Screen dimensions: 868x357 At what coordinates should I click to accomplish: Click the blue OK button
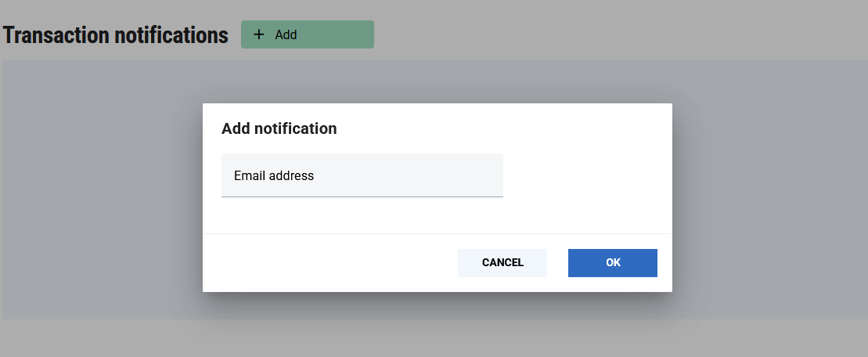pos(613,263)
